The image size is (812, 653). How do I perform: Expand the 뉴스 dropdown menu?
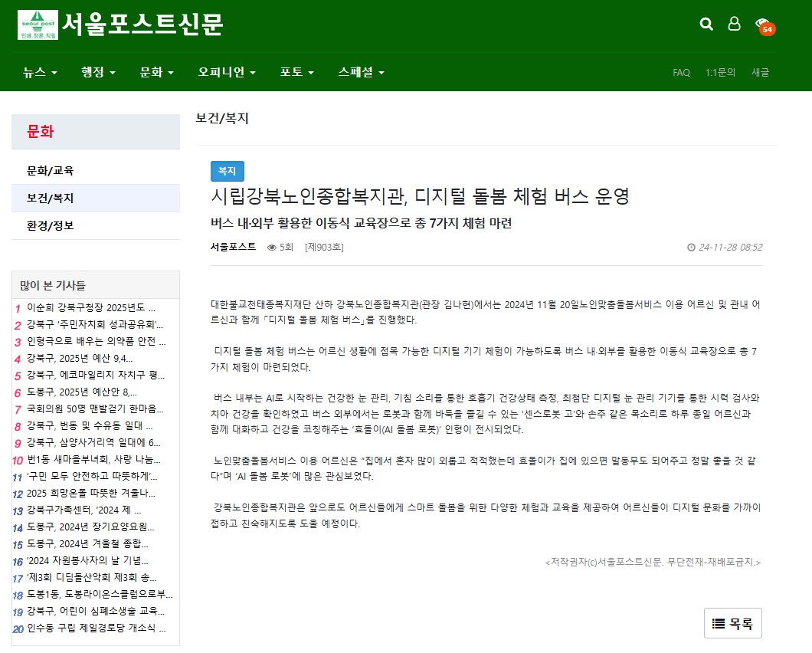point(40,72)
